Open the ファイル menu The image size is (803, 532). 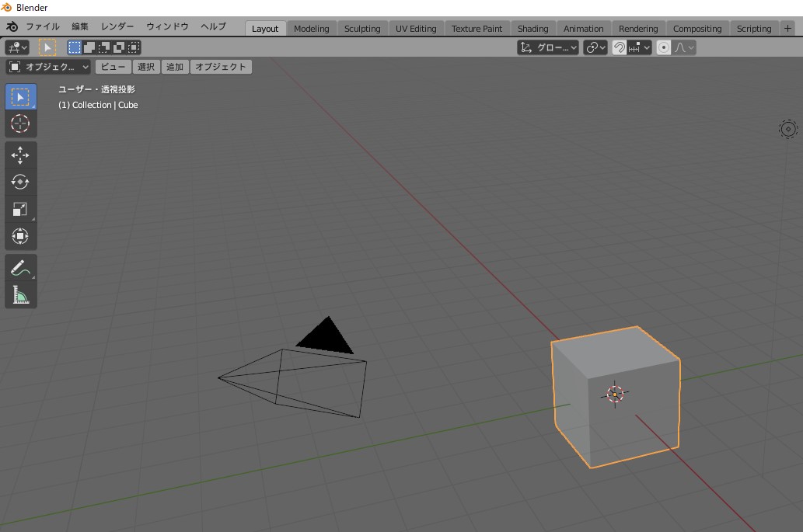[x=42, y=26]
